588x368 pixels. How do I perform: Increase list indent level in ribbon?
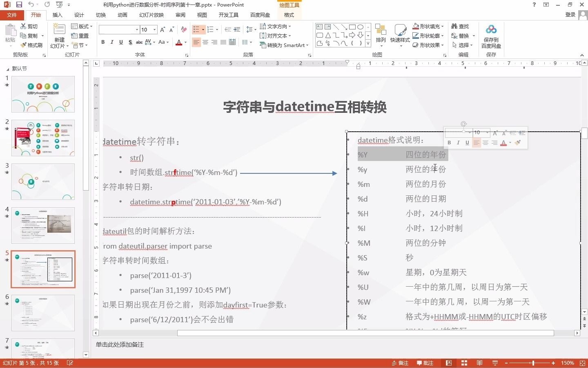[237, 30]
